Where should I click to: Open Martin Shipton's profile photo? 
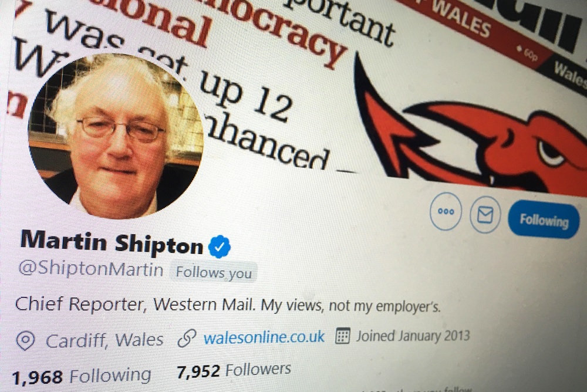(x=116, y=136)
